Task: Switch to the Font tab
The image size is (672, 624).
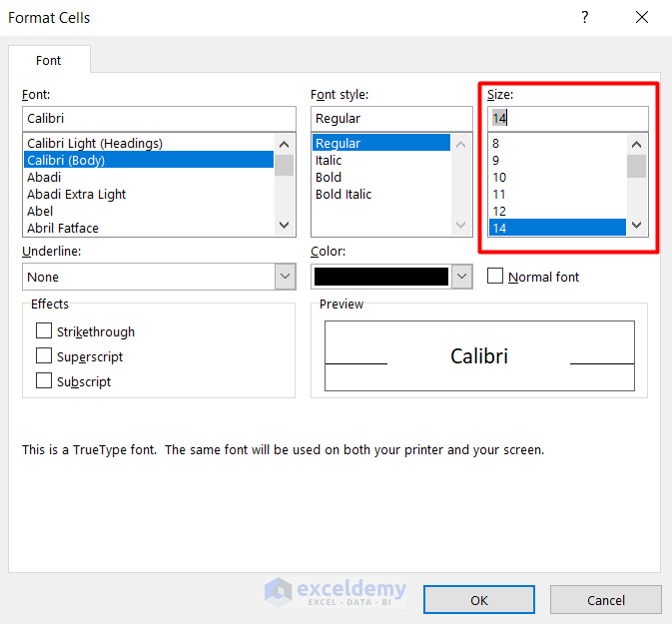Action: tap(49, 60)
